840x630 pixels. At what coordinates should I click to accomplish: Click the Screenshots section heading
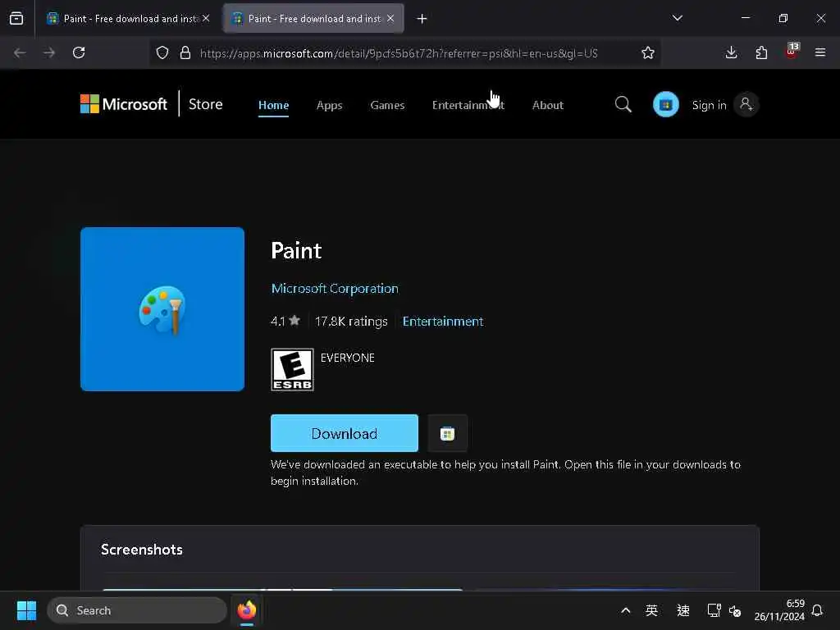142,550
